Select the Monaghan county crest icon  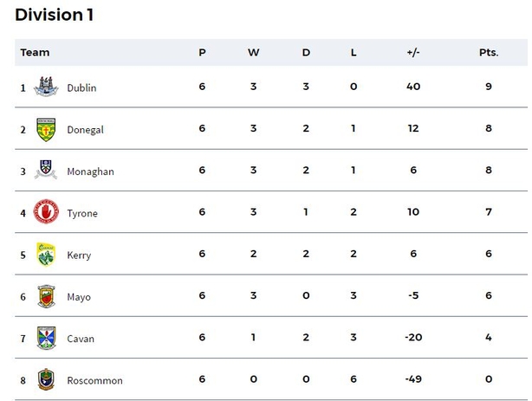pyautogui.click(x=46, y=169)
